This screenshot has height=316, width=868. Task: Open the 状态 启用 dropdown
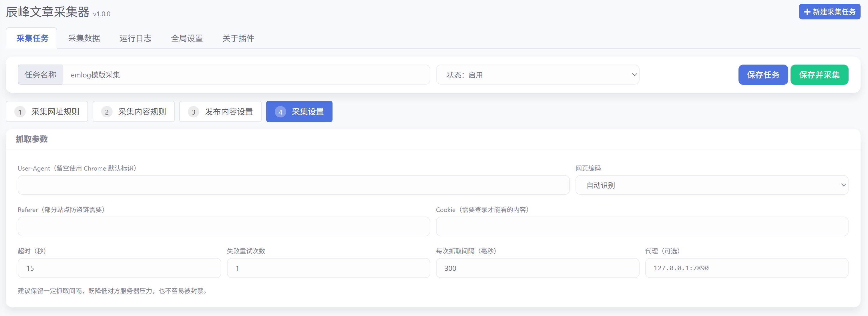coord(537,75)
